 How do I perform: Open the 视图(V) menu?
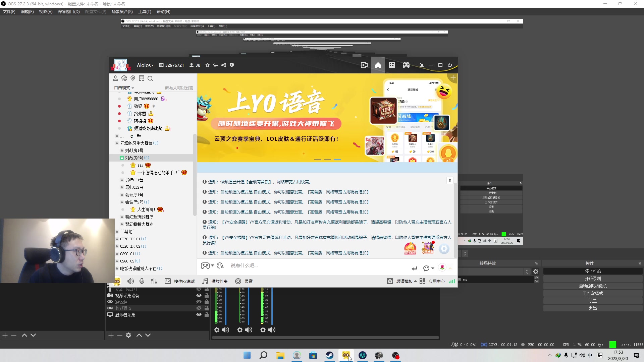tap(46, 12)
